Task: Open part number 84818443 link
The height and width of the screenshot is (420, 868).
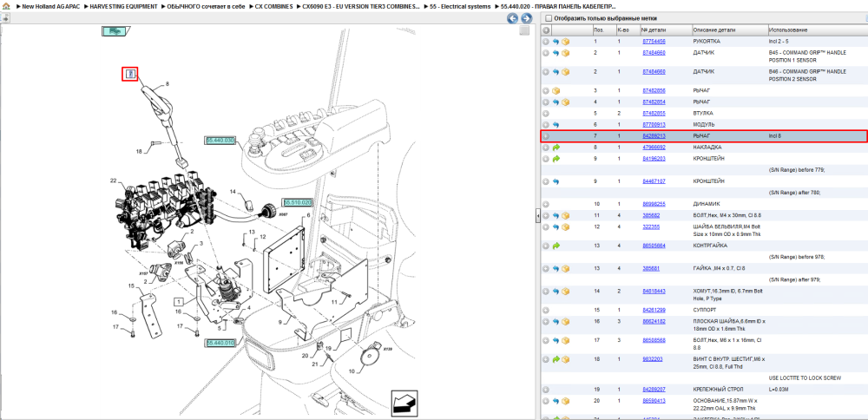Action: 654,291
